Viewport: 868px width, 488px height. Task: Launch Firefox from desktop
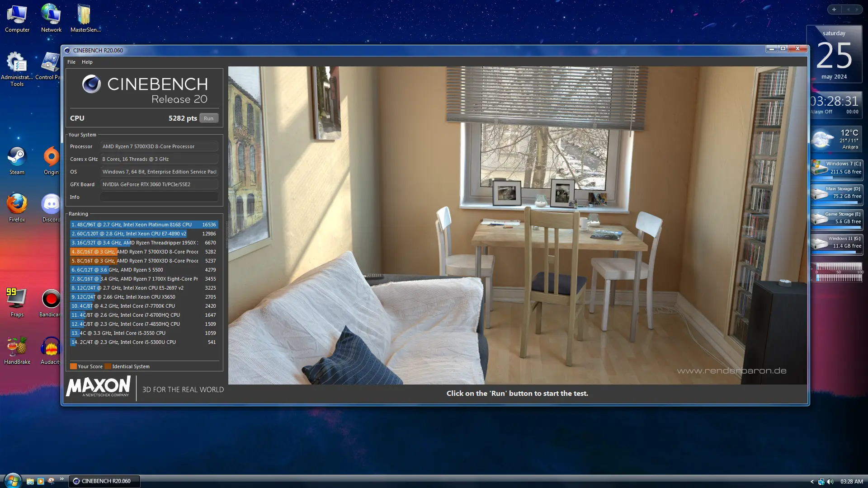17,208
